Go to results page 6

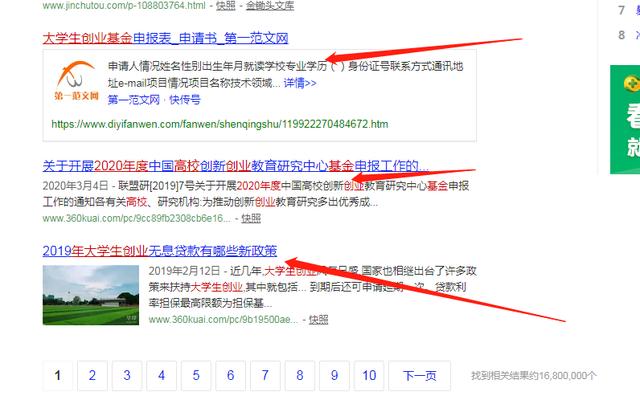coord(231,376)
